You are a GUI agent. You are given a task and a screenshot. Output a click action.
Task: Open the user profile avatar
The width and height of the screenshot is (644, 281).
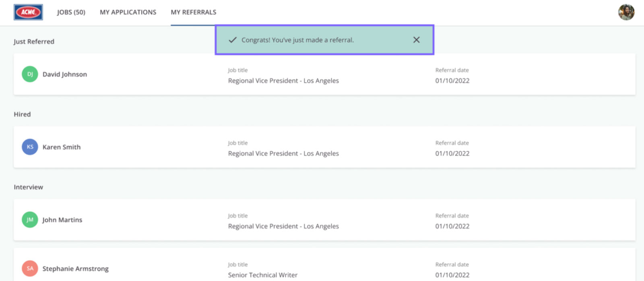point(626,12)
